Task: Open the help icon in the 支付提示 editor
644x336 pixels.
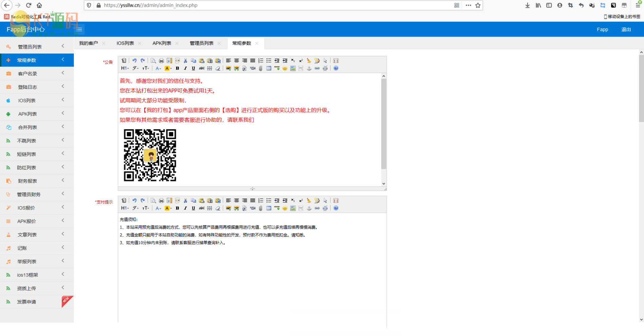Action: click(x=336, y=208)
